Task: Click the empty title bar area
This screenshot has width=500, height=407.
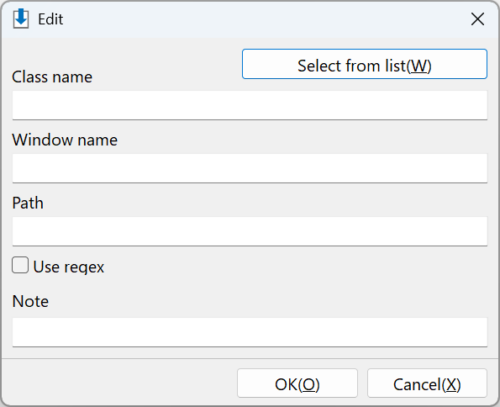Action: click(x=263, y=19)
